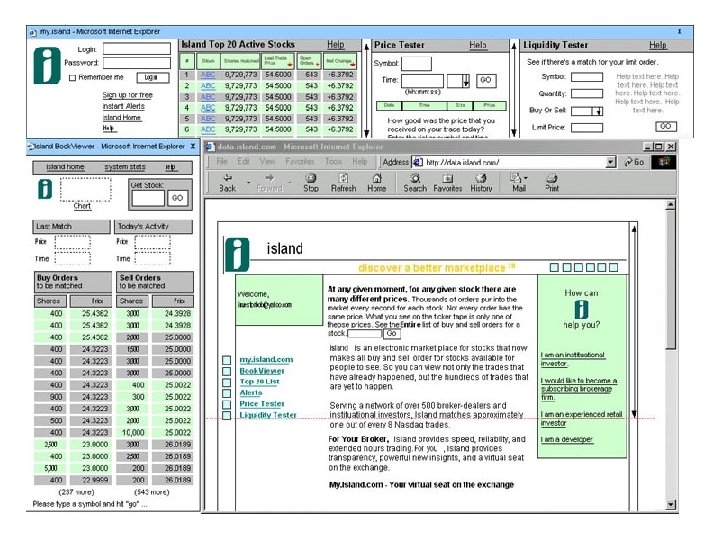
Task: Open Back button history dropdown arrow
Action: [x=248, y=183]
